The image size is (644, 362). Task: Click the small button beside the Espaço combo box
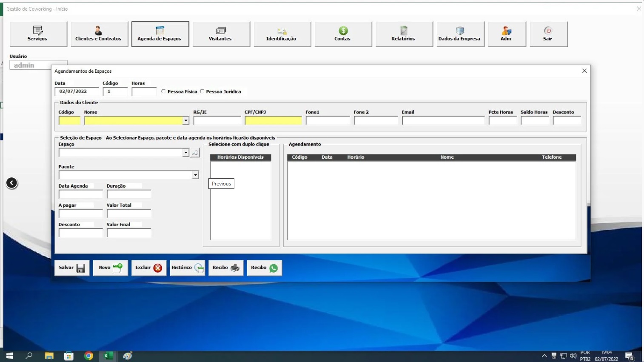coord(195,153)
